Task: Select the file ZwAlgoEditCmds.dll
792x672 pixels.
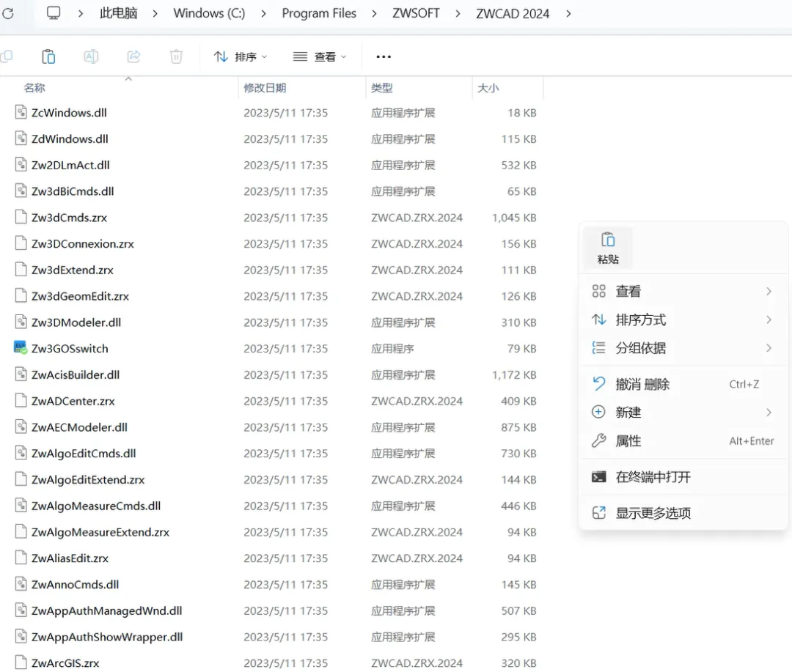Action: click(x=84, y=454)
